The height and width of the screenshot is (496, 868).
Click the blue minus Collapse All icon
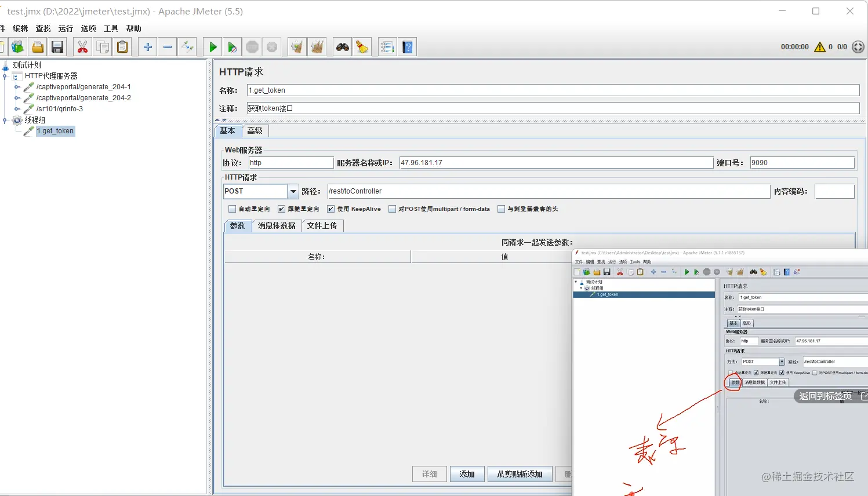(168, 47)
